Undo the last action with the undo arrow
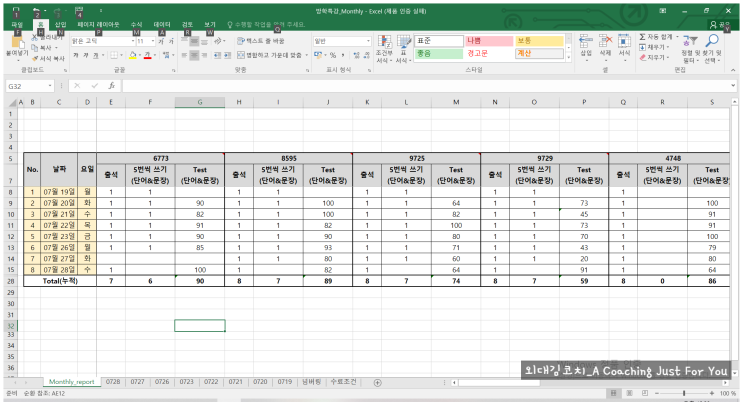Viewport: 743px width, 402px height. [36, 11]
